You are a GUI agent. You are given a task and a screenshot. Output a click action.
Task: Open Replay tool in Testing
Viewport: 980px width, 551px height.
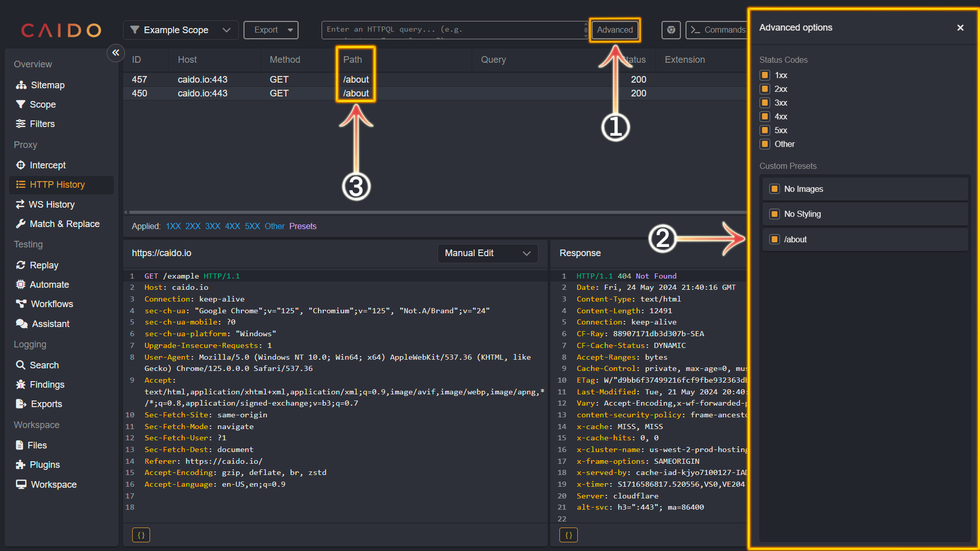pos(44,265)
